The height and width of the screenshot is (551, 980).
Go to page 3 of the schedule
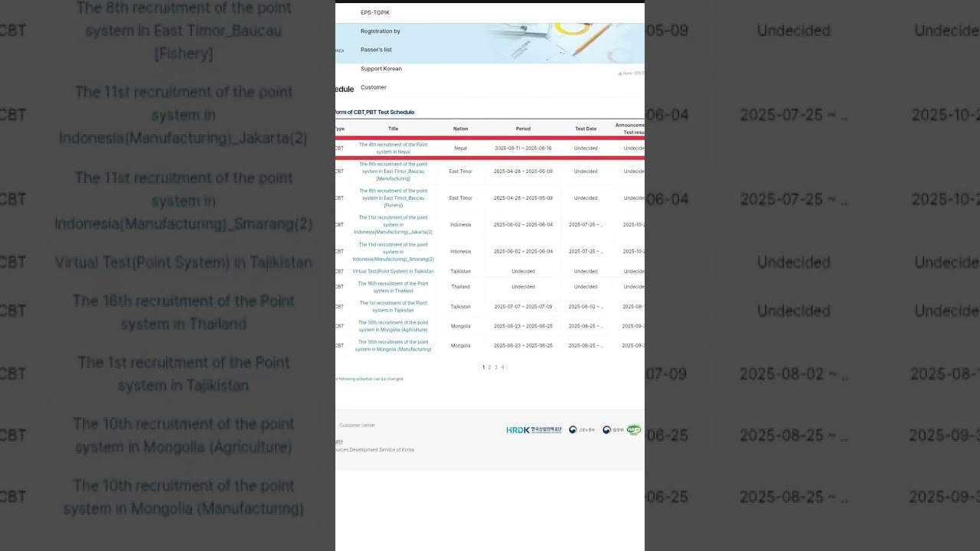[x=496, y=367]
